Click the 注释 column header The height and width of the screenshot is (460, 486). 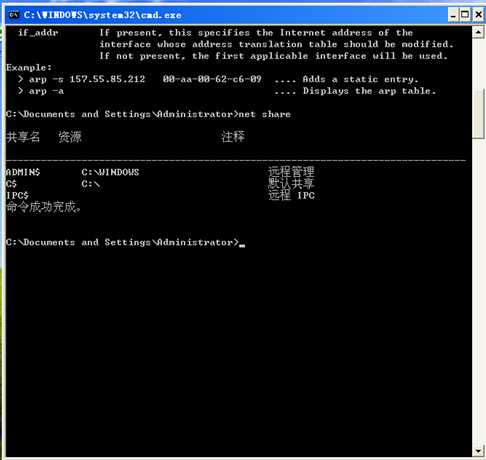233,137
